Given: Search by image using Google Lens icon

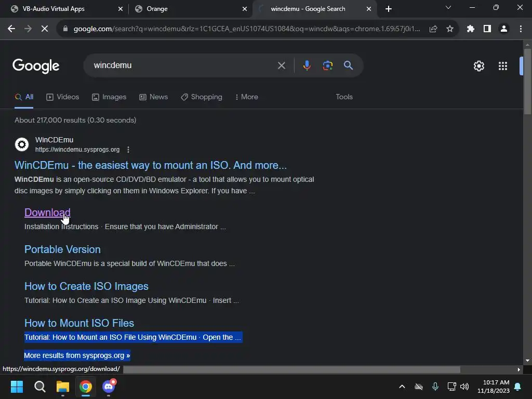Looking at the screenshot, I should [327, 65].
